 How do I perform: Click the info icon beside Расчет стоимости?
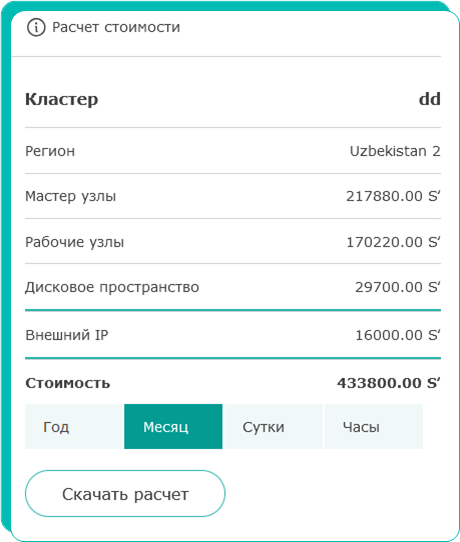point(36,27)
